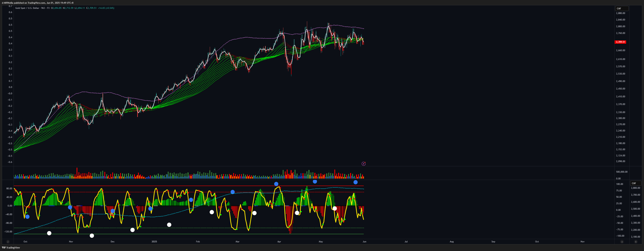This screenshot has height=251, width=644.
Task: Click the blue marker dot in late February oscillator
Action: click(x=232, y=192)
